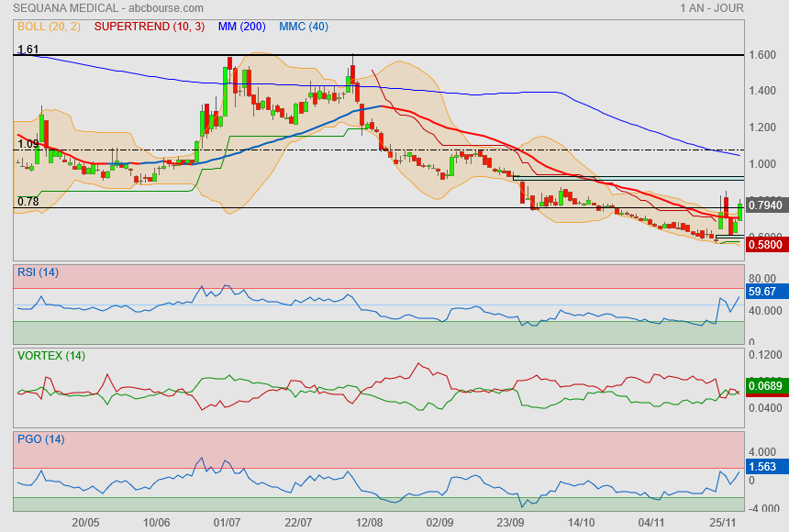
Task: Click the MM (200) moving average label
Action: click(x=241, y=27)
